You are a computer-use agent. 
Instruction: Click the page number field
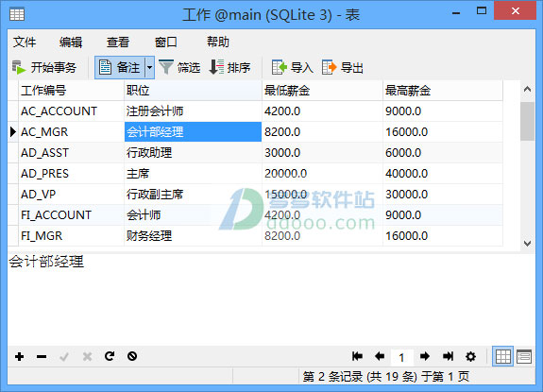click(x=401, y=357)
